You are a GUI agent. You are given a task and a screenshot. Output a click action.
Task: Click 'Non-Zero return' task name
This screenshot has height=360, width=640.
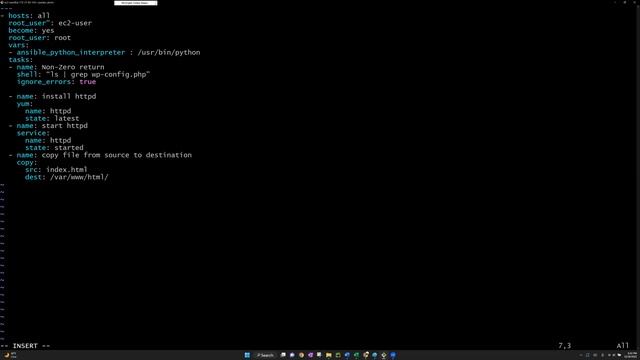click(73, 67)
